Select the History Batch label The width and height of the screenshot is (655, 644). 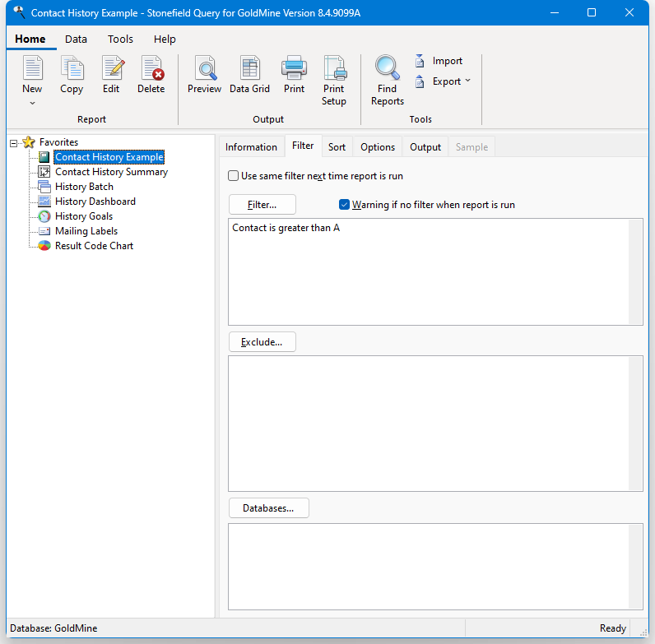[84, 187]
